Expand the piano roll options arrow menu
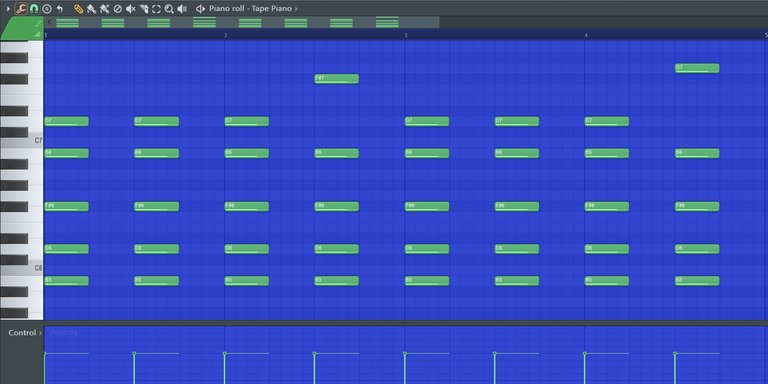This screenshot has width=768, height=384. (8, 8)
